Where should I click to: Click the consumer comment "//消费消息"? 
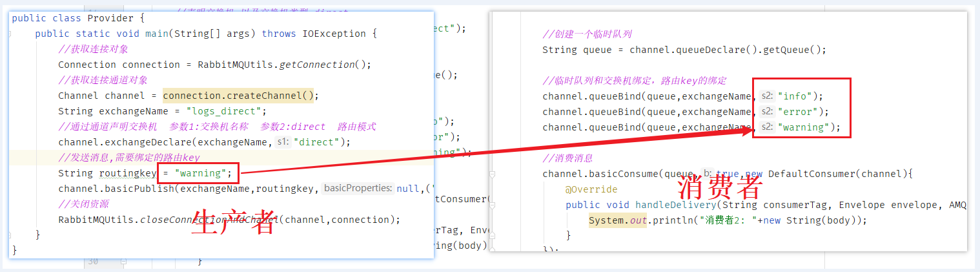tap(567, 158)
